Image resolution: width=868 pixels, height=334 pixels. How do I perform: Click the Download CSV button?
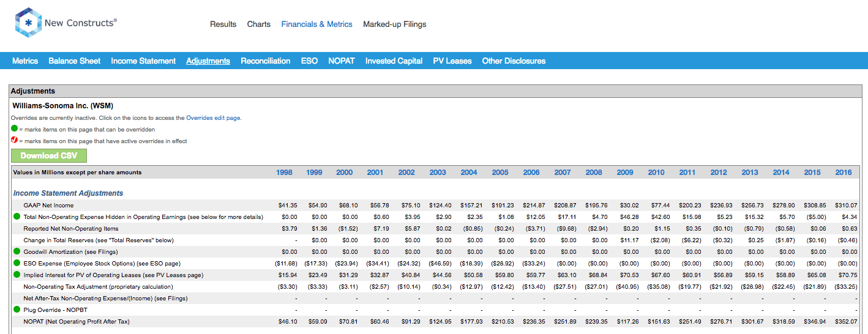click(x=49, y=155)
